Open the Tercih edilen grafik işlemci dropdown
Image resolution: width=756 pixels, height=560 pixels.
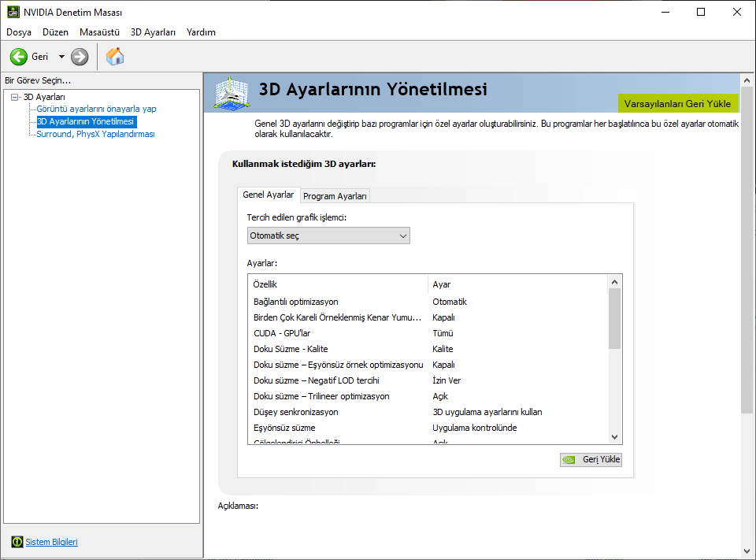click(328, 235)
